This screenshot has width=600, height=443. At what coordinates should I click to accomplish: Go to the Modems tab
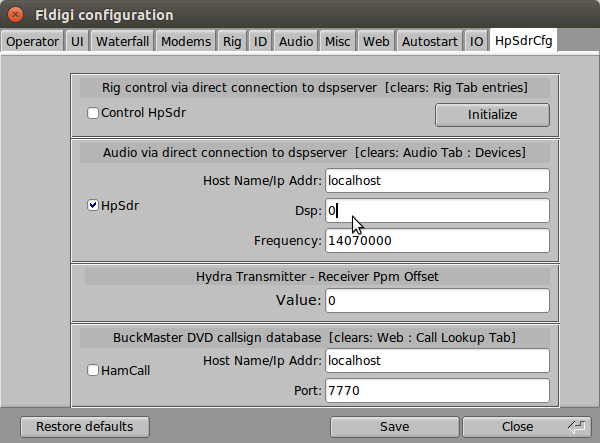186,41
